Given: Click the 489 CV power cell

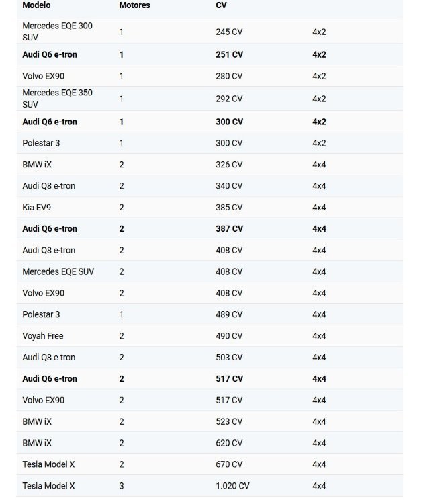Looking at the screenshot, I should click(229, 314).
